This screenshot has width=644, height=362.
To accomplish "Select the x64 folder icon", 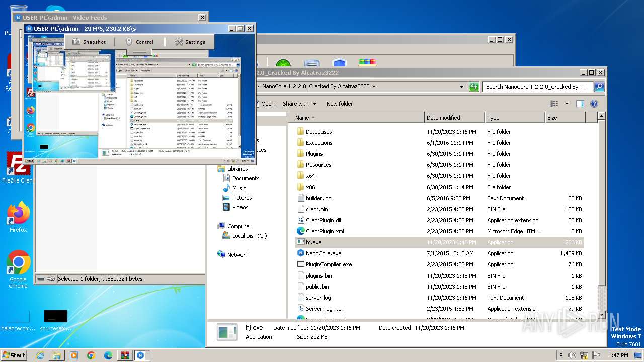I will coord(300,176).
